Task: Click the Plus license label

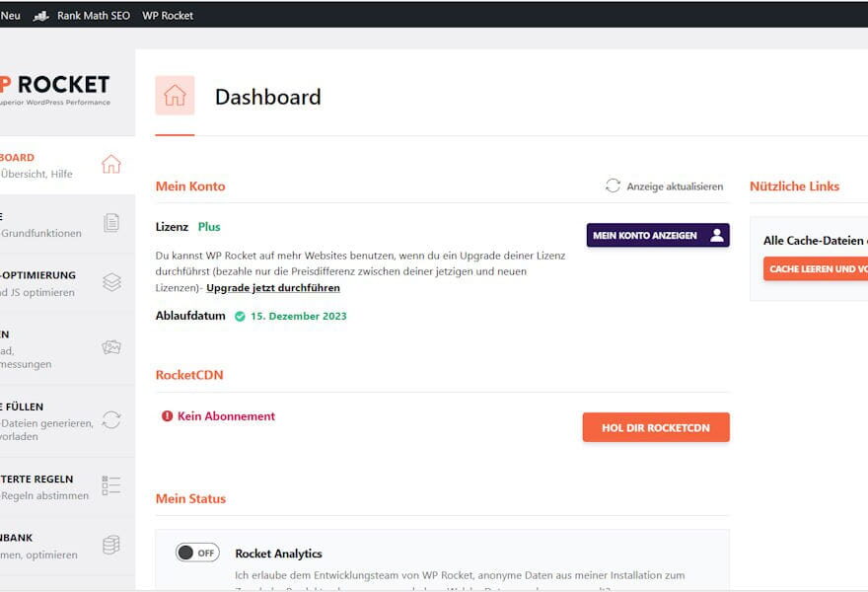Action: (209, 227)
